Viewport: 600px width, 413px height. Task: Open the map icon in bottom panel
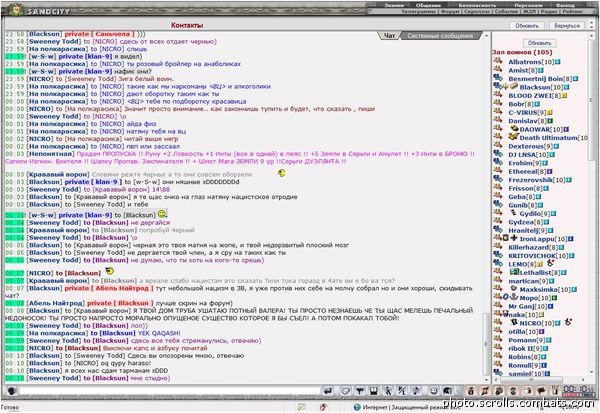point(485,391)
